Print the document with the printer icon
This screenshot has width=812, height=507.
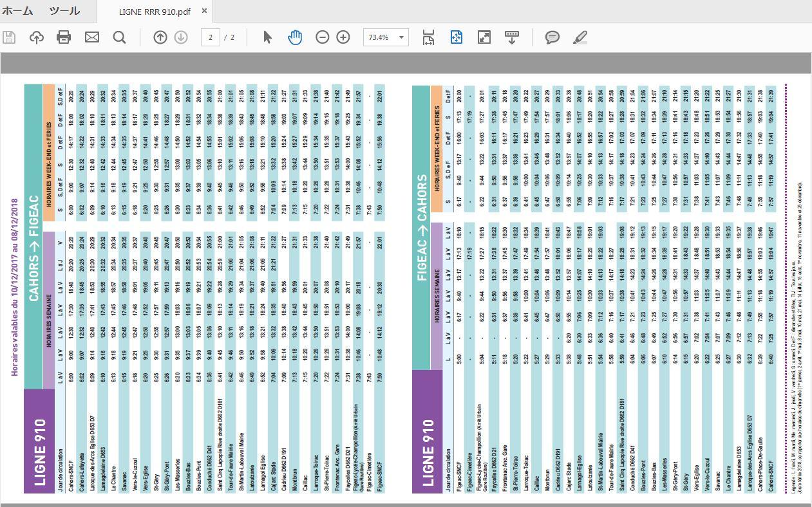point(64,37)
